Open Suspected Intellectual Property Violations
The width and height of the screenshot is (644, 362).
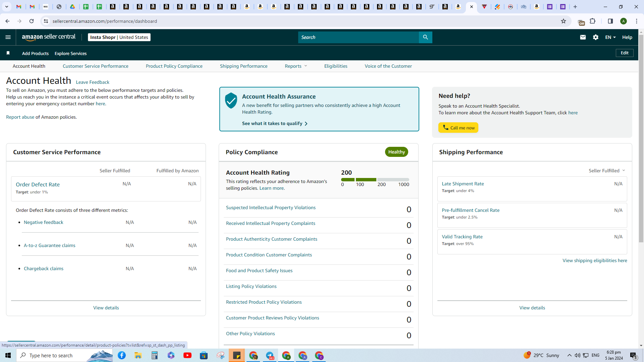[271, 207]
